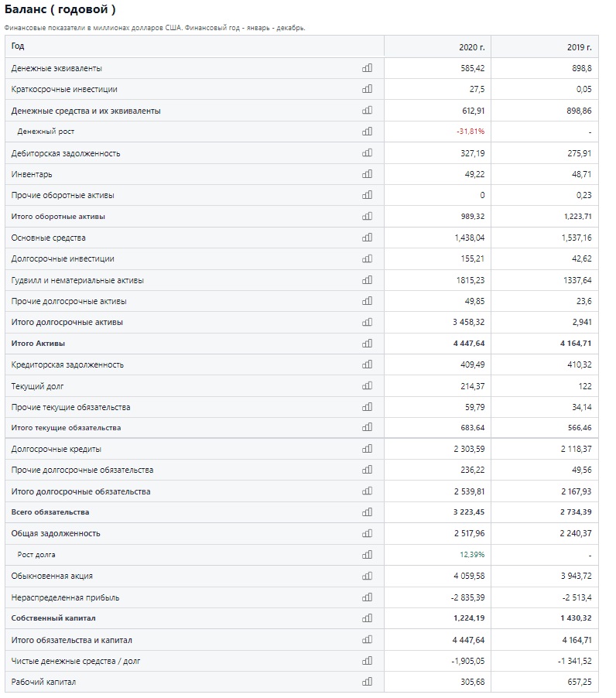The image size is (616, 698).
Task: Open chart for Собственный капитал
Action: pyautogui.click(x=367, y=618)
